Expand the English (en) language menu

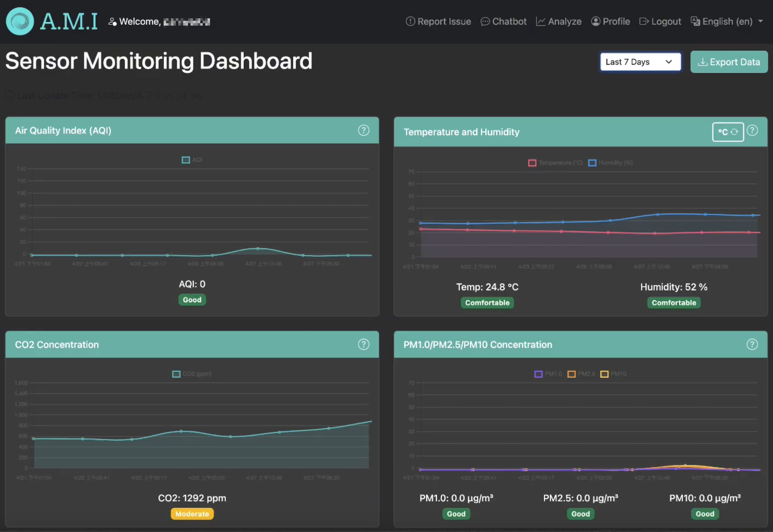coord(727,22)
